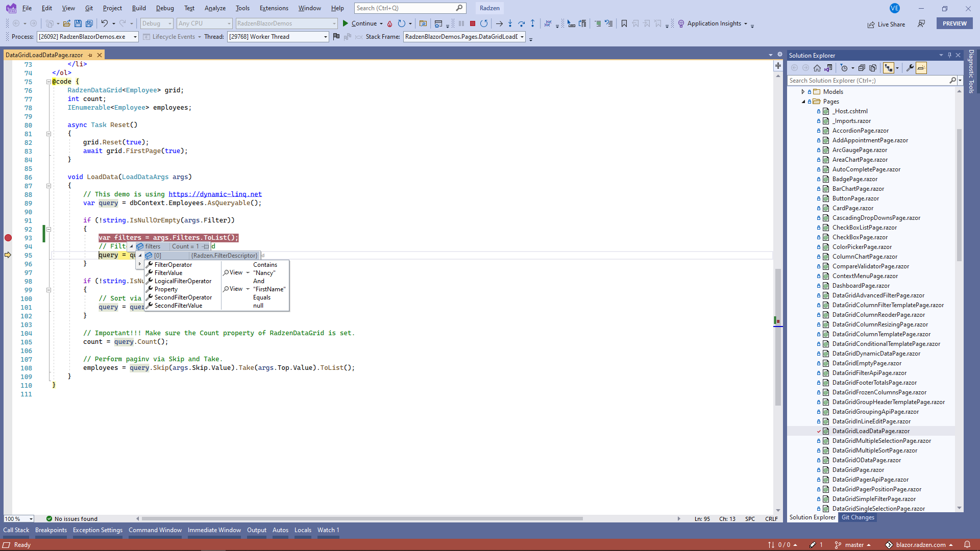The image size is (980, 551).
Task: Click the toggle bookmark icon
Action: [624, 23]
